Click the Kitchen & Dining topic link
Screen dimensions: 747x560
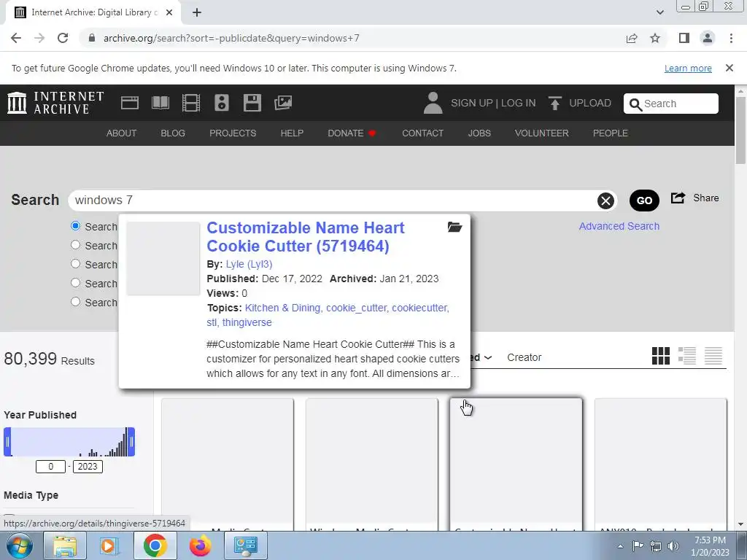coord(282,308)
